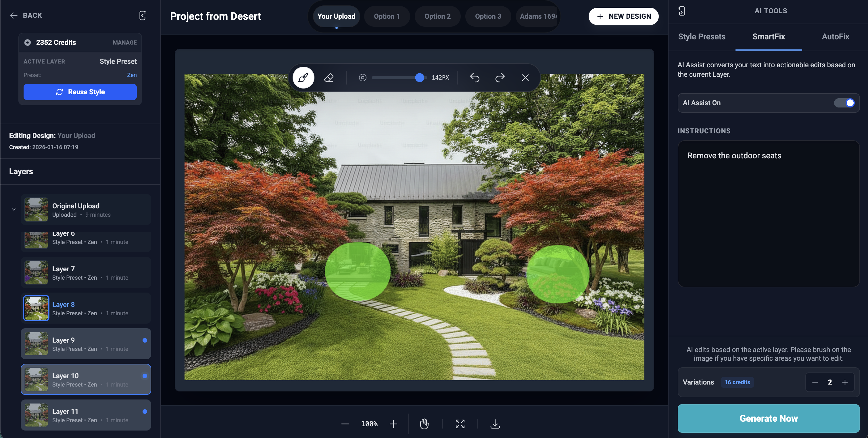
Task: Activate the hand pan tool
Action: coord(424,424)
